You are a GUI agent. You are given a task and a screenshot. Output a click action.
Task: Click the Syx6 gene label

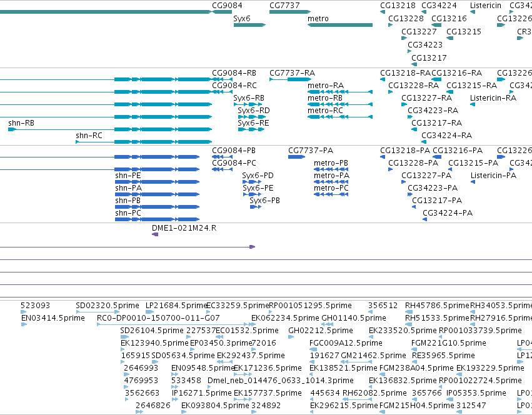click(x=242, y=19)
